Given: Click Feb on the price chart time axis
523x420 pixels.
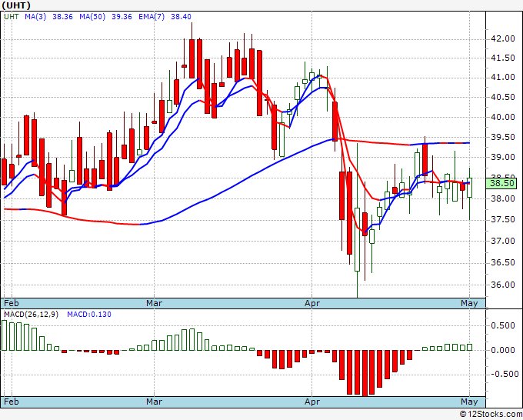Looking at the screenshot, I should point(12,303).
